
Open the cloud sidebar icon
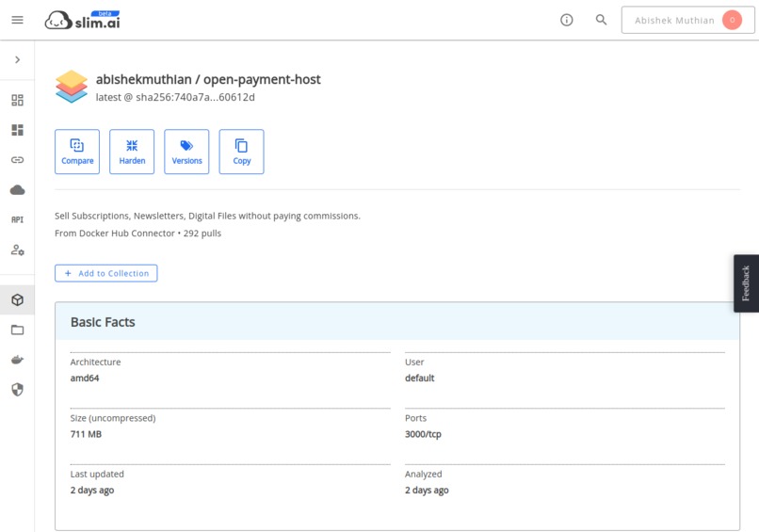point(18,190)
